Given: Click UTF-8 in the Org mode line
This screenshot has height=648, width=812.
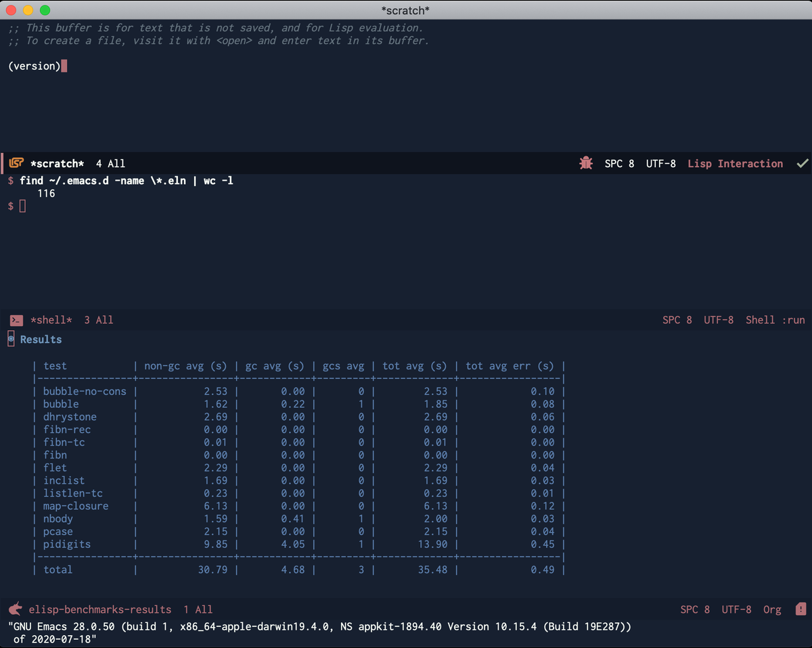Looking at the screenshot, I should [737, 609].
